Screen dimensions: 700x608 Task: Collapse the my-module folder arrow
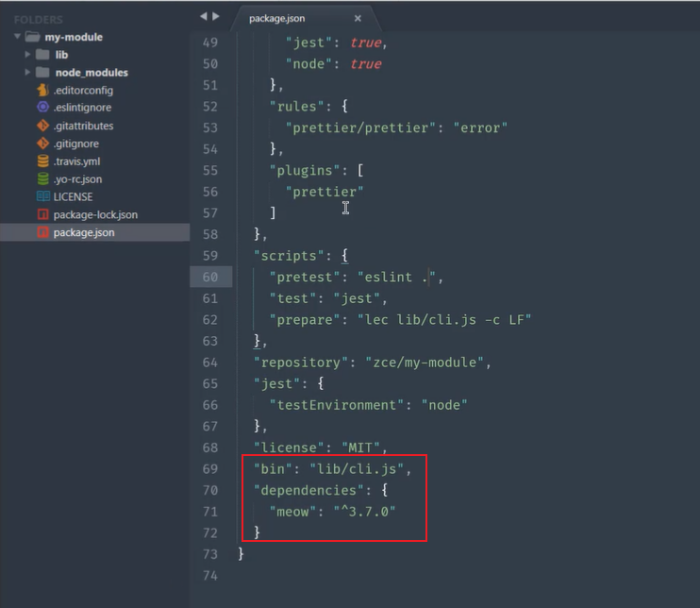click(x=17, y=36)
